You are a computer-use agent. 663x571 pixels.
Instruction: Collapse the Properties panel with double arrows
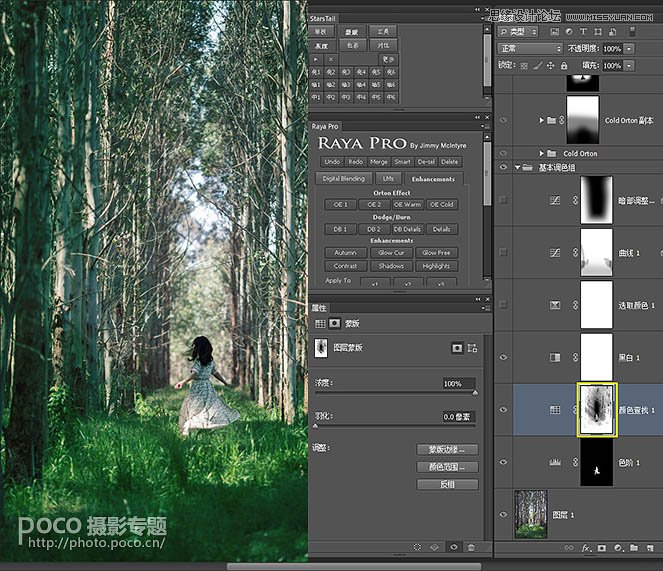pyautogui.click(x=478, y=299)
